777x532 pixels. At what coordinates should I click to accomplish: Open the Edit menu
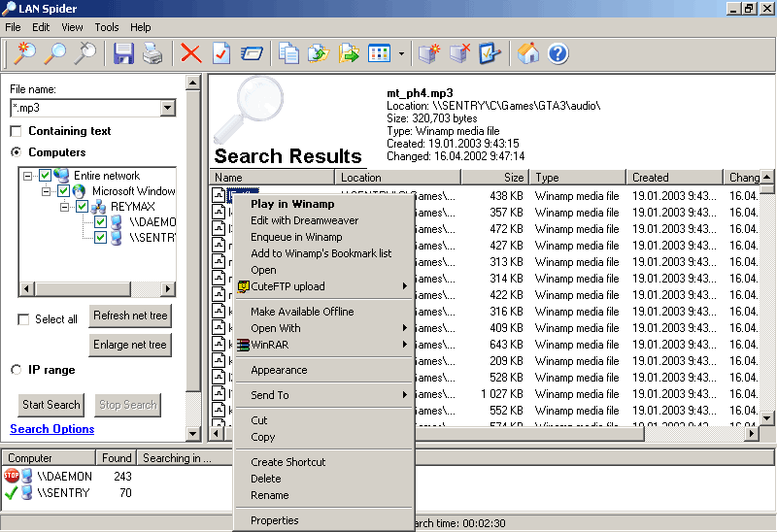coord(41,27)
